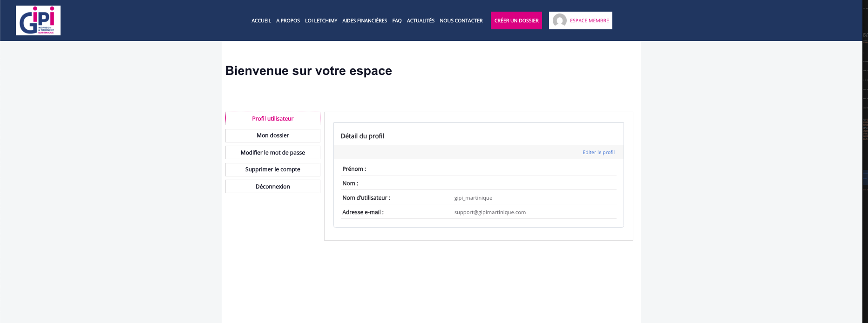The height and width of the screenshot is (323, 868).
Task: Go to the Accueil page
Action: click(261, 20)
